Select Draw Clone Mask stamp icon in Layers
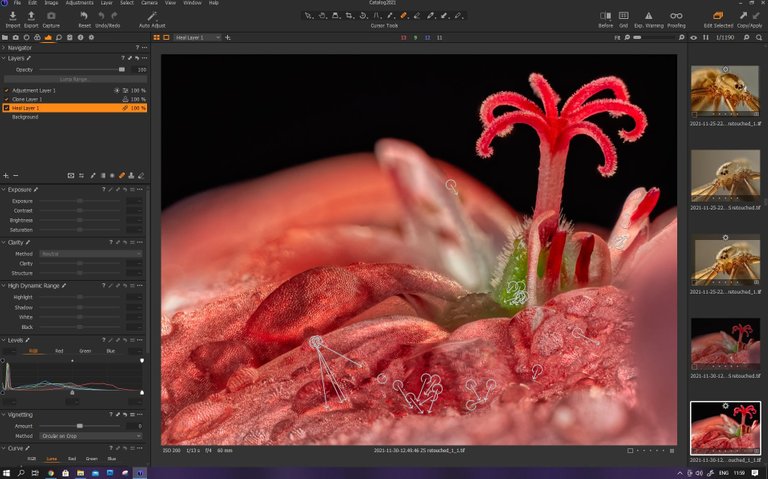 tap(131, 175)
